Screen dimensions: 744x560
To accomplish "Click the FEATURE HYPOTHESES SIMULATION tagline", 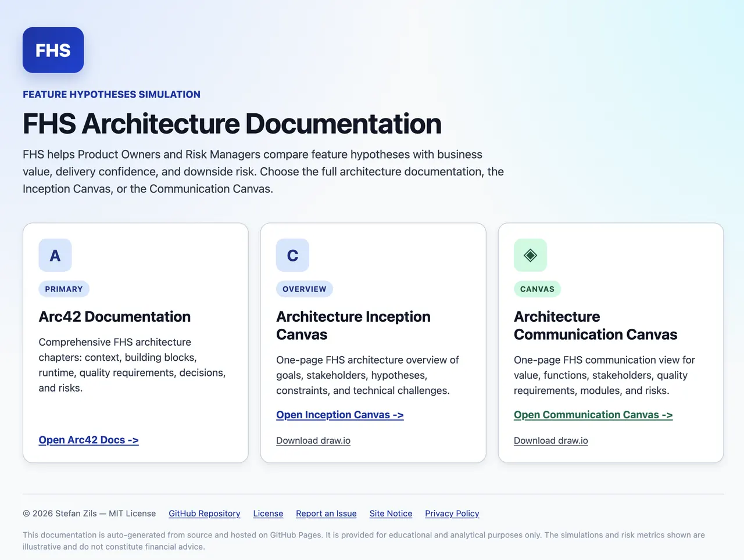I will point(112,94).
